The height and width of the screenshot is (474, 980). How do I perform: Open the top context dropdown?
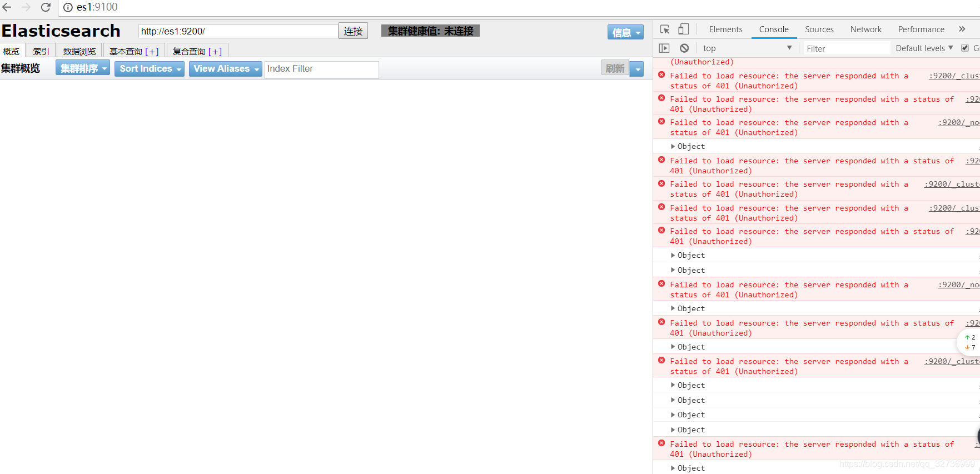[747, 48]
